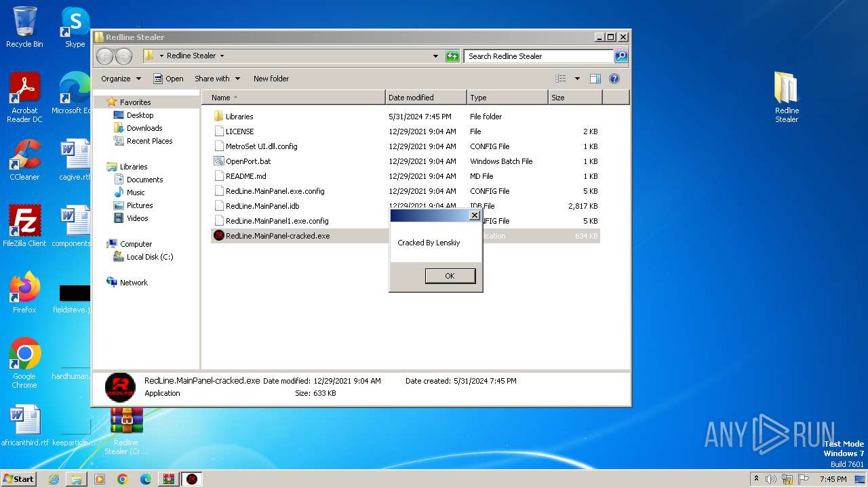Launch Internet Explorer from taskbar
Viewport: 868px width, 488px height.
pos(54,479)
